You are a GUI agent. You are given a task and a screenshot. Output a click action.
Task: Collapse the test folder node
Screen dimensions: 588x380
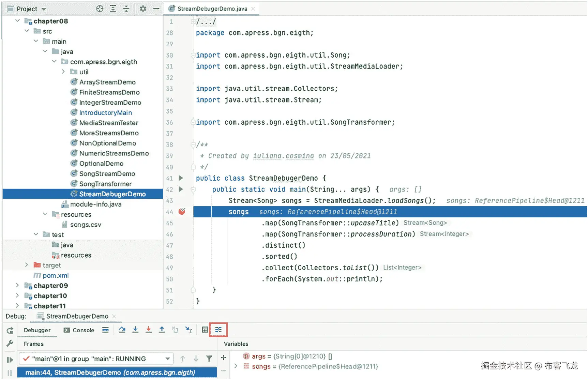[36, 234]
